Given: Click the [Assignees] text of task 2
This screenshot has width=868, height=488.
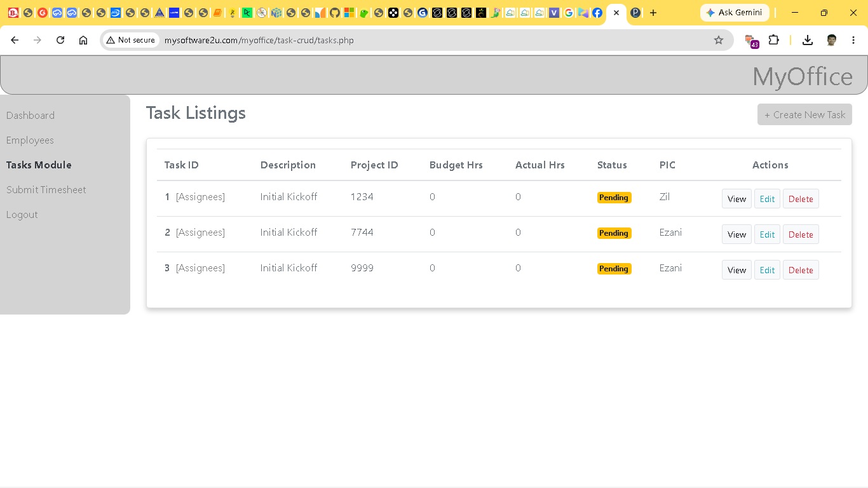Looking at the screenshot, I should (200, 233).
